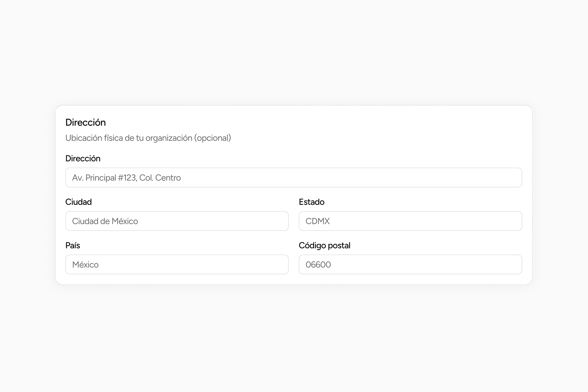This screenshot has height=392, width=588.
Task: Click the 'Ciudad de México' placeholder text
Action: tap(105, 221)
